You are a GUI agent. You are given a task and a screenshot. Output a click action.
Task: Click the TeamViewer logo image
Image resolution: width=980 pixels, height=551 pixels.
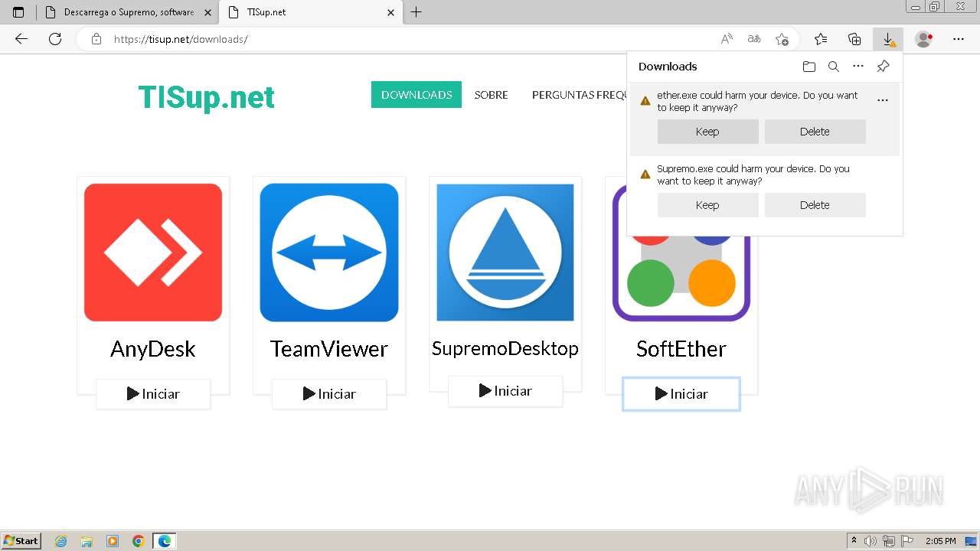tap(329, 253)
